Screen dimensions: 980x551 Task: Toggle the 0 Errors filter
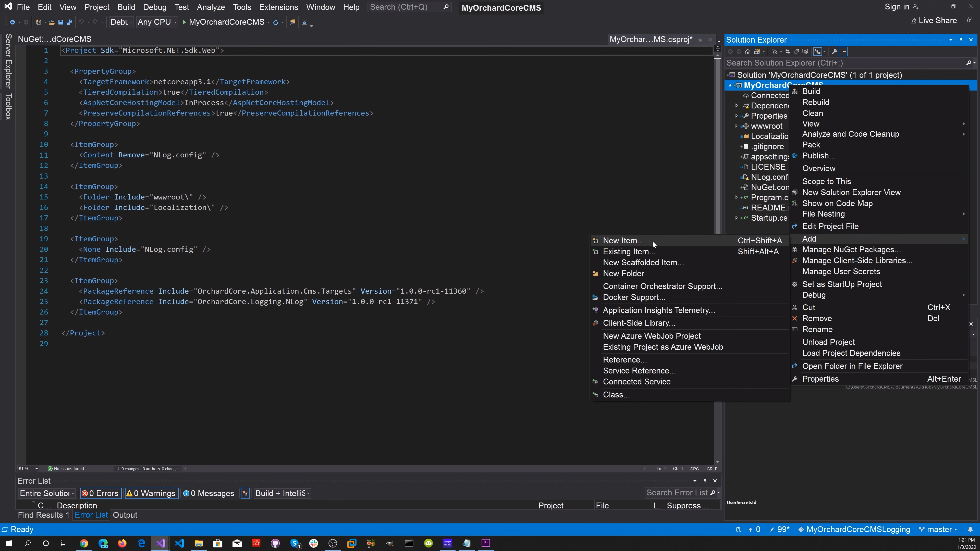pyautogui.click(x=101, y=494)
